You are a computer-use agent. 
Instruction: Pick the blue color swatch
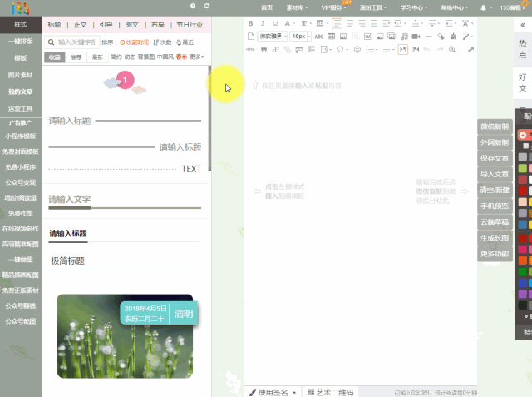pos(523,282)
